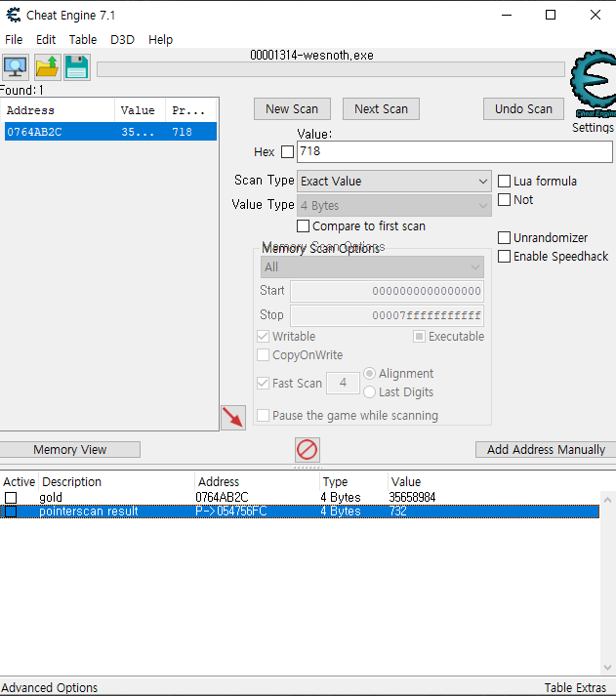Image resolution: width=616 pixels, height=696 pixels.
Task: Click the Fast Scan alignment value field
Action: (343, 383)
